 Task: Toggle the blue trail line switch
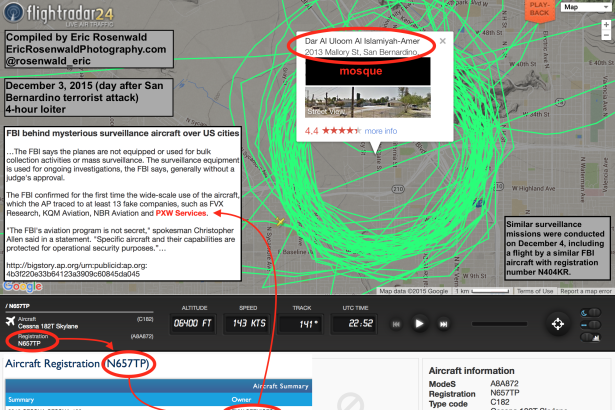591,324
